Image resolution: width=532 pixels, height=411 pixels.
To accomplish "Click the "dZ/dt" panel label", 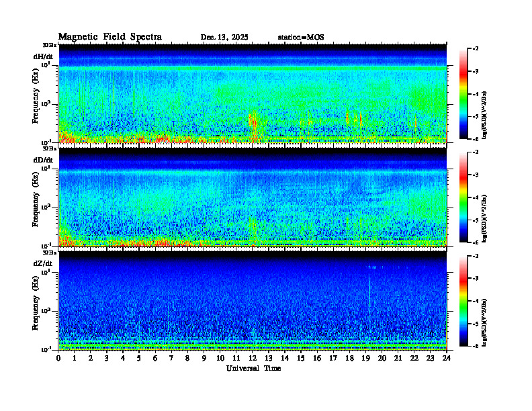I will pyautogui.click(x=43, y=263).
